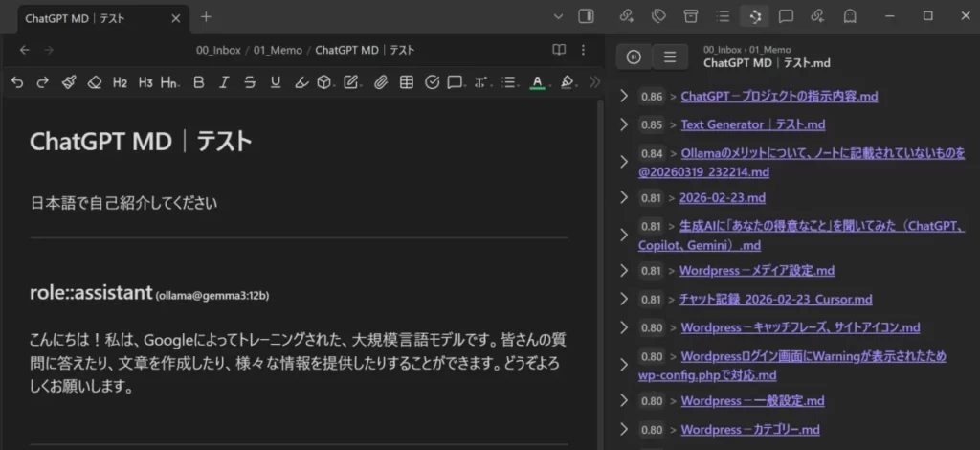980x450 pixels.
Task: Insert attachment with the paperclip icon
Action: click(381, 82)
